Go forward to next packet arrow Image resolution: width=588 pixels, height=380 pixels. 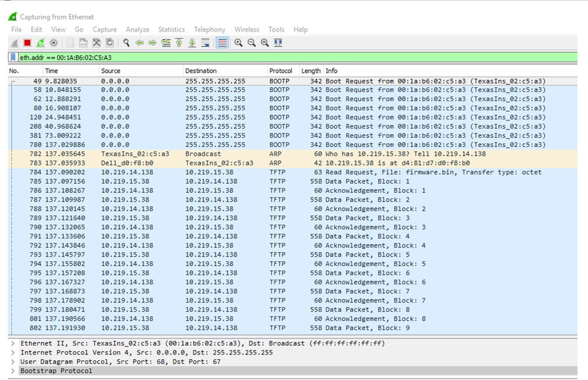point(152,43)
